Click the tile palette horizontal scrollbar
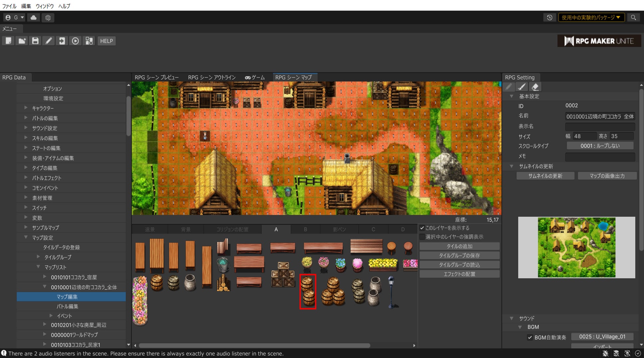The width and height of the screenshot is (644, 358). coord(254,345)
